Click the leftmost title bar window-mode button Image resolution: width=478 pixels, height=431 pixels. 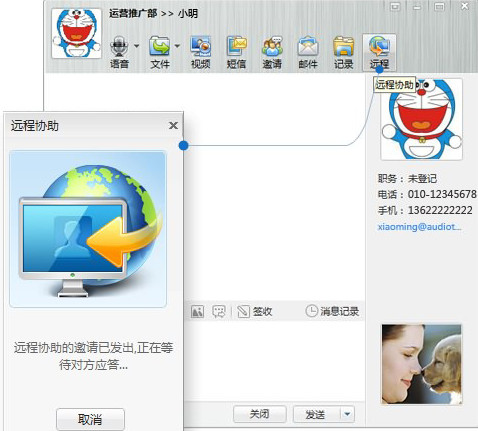(395, 7)
